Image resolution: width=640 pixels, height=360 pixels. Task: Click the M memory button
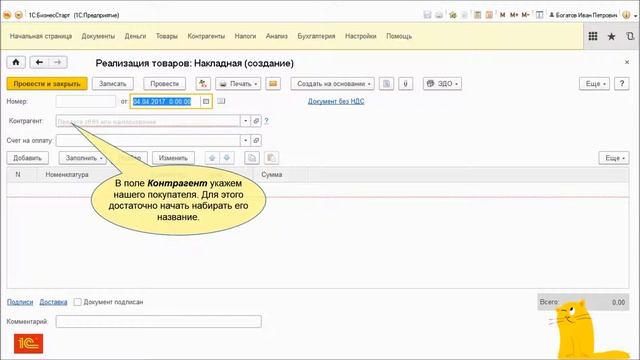point(502,15)
